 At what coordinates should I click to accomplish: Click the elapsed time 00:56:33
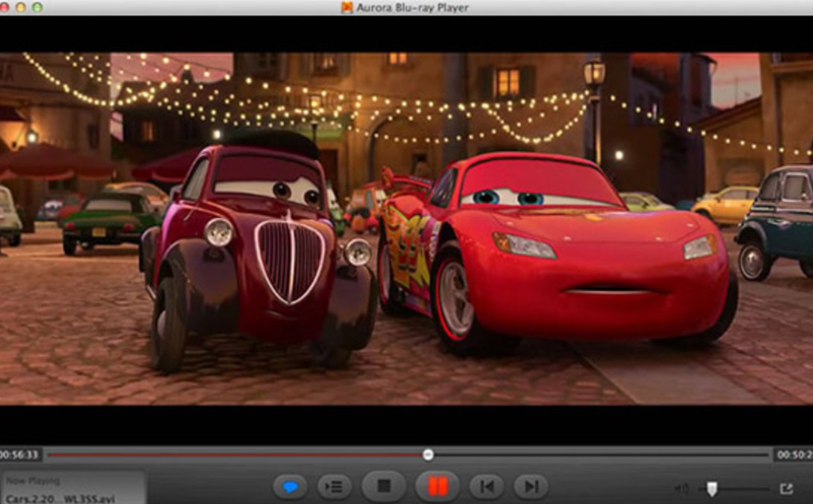[19, 455]
